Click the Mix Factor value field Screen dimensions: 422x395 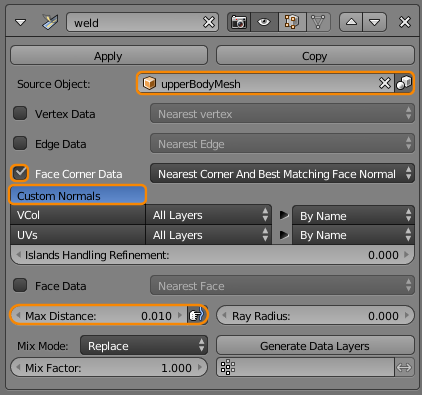(x=109, y=368)
